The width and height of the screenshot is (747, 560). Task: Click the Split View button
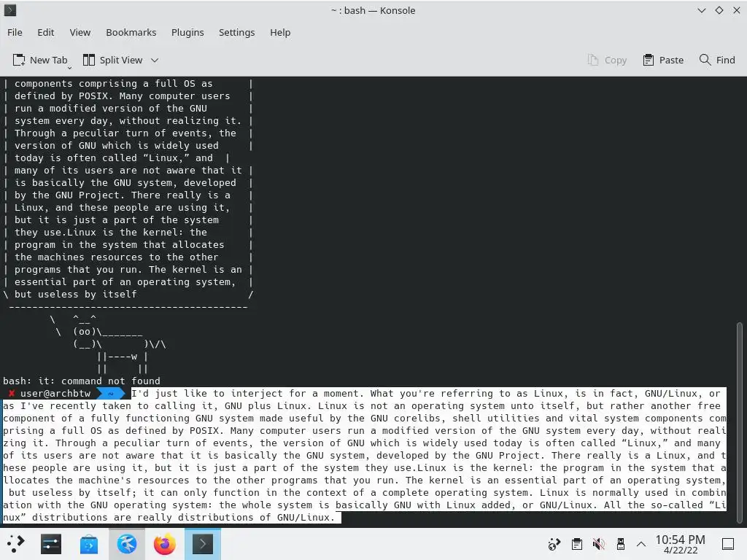coord(113,60)
